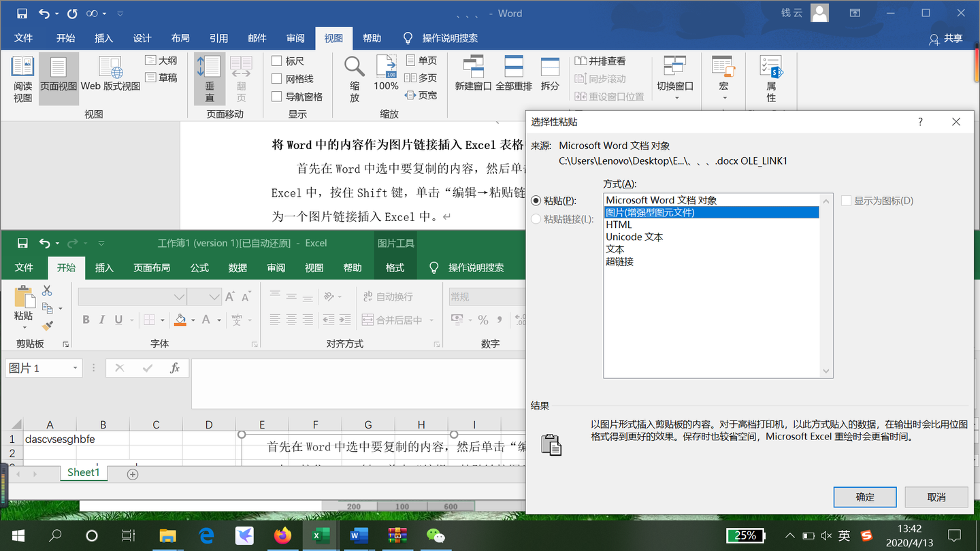980x551 pixels.
Task: Open Customize Quick Access Toolbar dropdown in Word
Action: coord(120,14)
